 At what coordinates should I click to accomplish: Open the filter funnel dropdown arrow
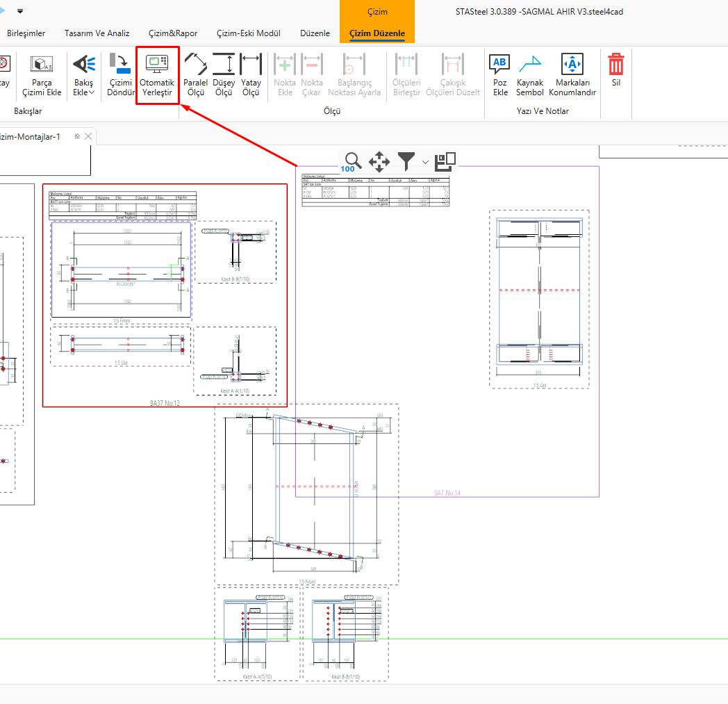click(x=425, y=162)
